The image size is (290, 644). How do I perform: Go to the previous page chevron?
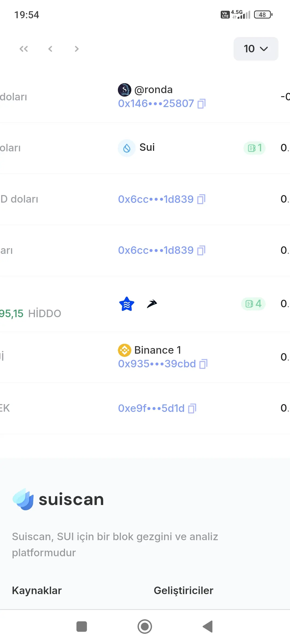(x=50, y=49)
